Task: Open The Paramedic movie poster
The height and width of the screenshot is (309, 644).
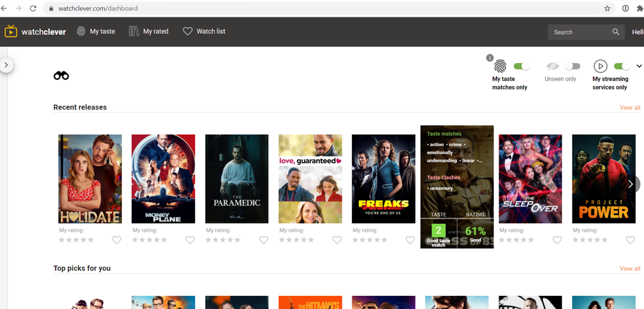Action: pyautogui.click(x=237, y=179)
